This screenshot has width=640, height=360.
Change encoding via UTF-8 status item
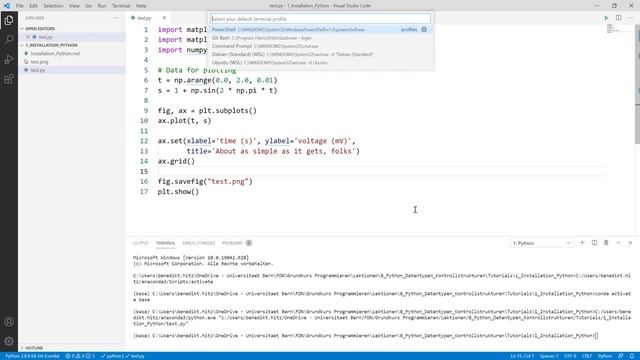[x=570, y=356]
